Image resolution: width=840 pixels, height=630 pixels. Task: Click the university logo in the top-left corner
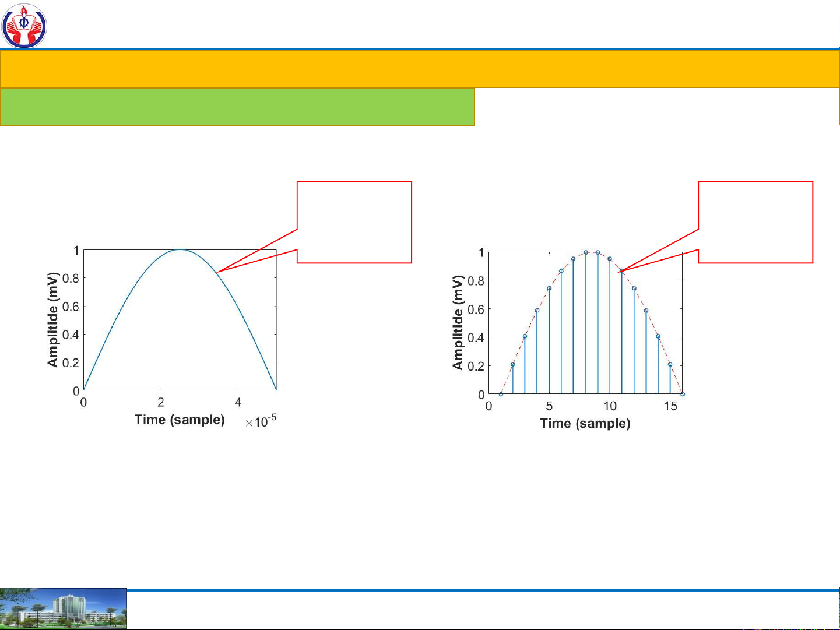tap(24, 26)
